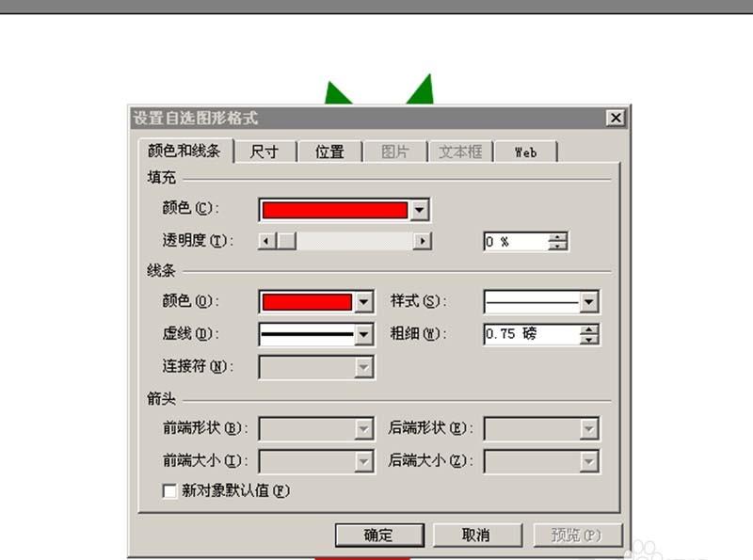Select the 文本框 (Text Box) tab
The height and width of the screenshot is (560, 753).
pyautogui.click(x=460, y=151)
